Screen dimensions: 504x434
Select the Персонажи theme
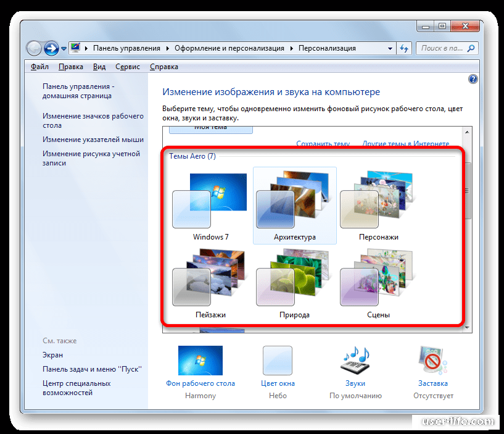pos(379,206)
